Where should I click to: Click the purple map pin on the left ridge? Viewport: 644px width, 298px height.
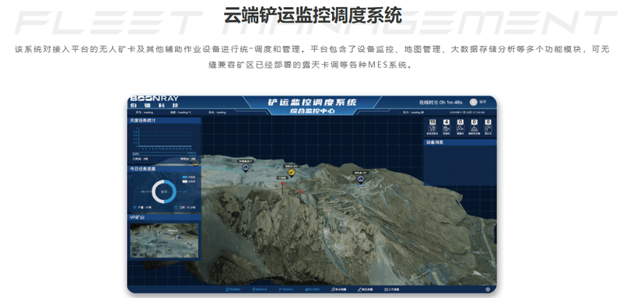(246, 168)
